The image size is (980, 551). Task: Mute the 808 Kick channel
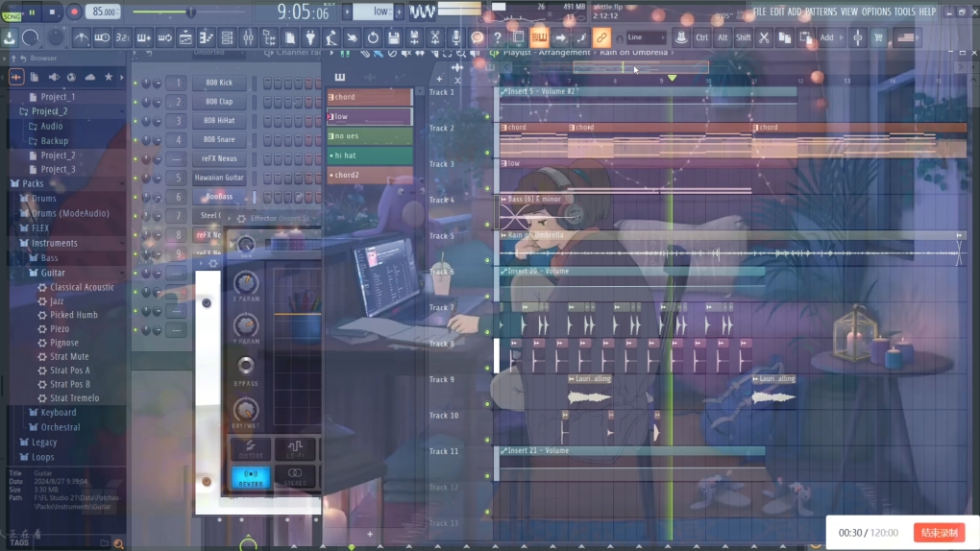tap(136, 84)
